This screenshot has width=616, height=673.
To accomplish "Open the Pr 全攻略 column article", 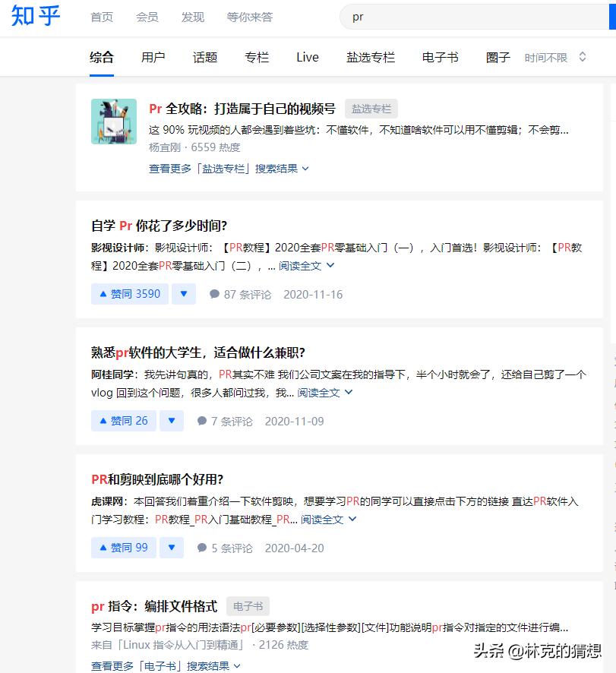I will 243,108.
